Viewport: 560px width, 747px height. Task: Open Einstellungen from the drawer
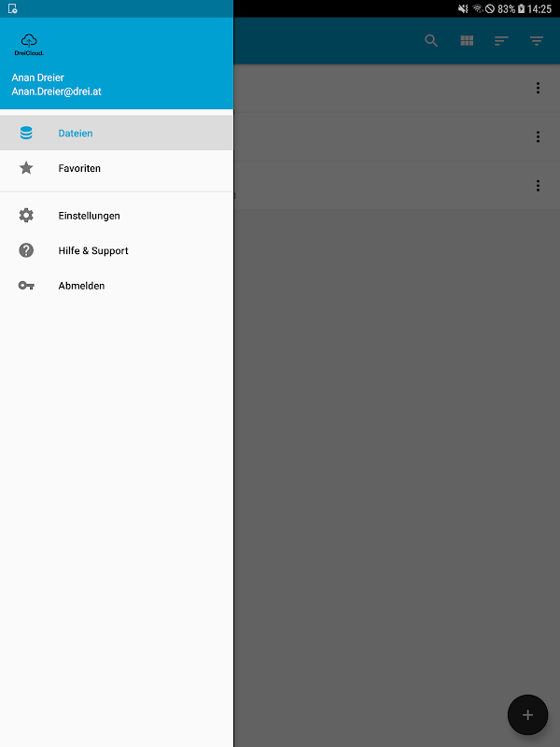pyautogui.click(x=116, y=216)
